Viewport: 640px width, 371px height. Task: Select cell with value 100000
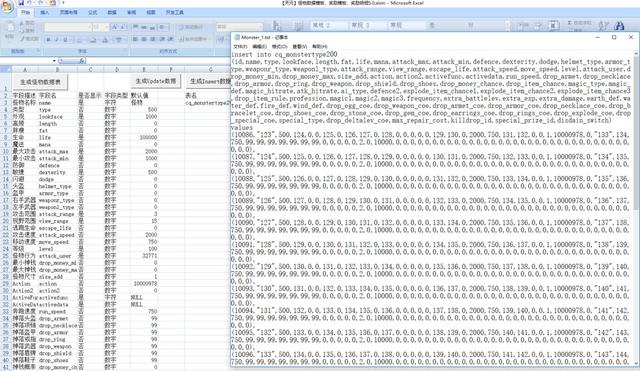click(x=144, y=138)
